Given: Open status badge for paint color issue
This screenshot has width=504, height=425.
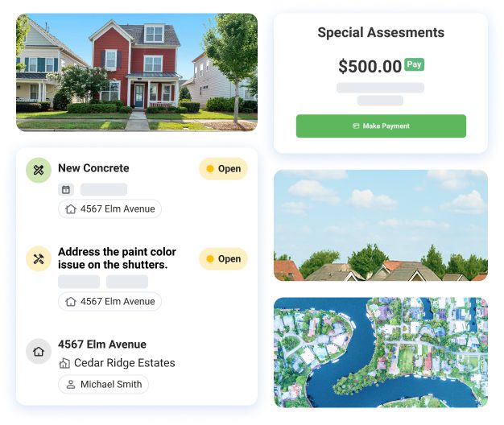Looking at the screenshot, I should point(223,259).
